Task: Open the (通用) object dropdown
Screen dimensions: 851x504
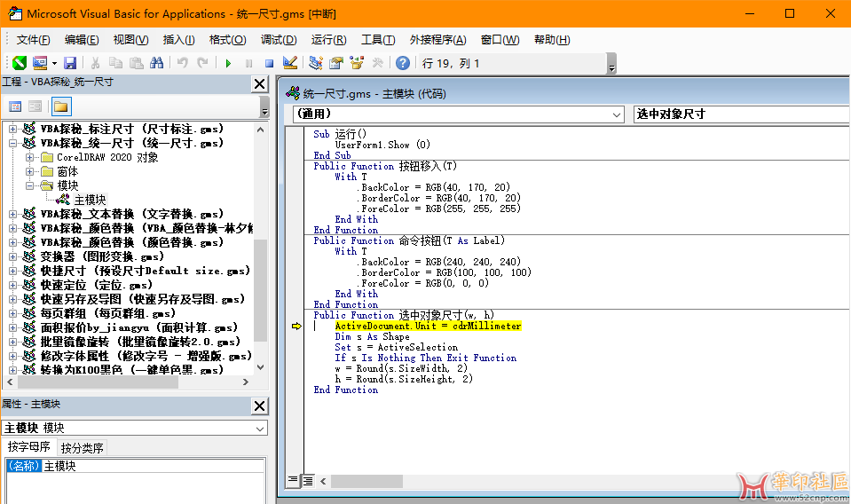Action: click(x=458, y=114)
